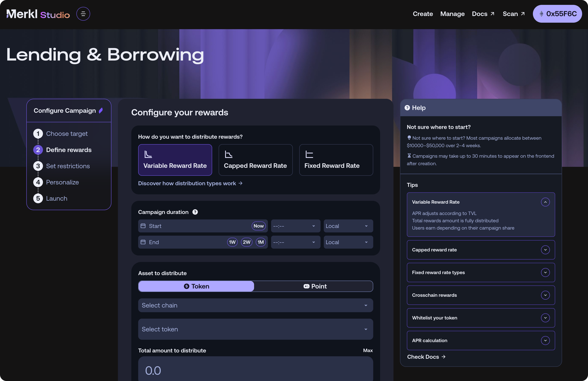The image size is (588, 381).
Task: Click the Help panel question mark icon
Action: tap(407, 108)
